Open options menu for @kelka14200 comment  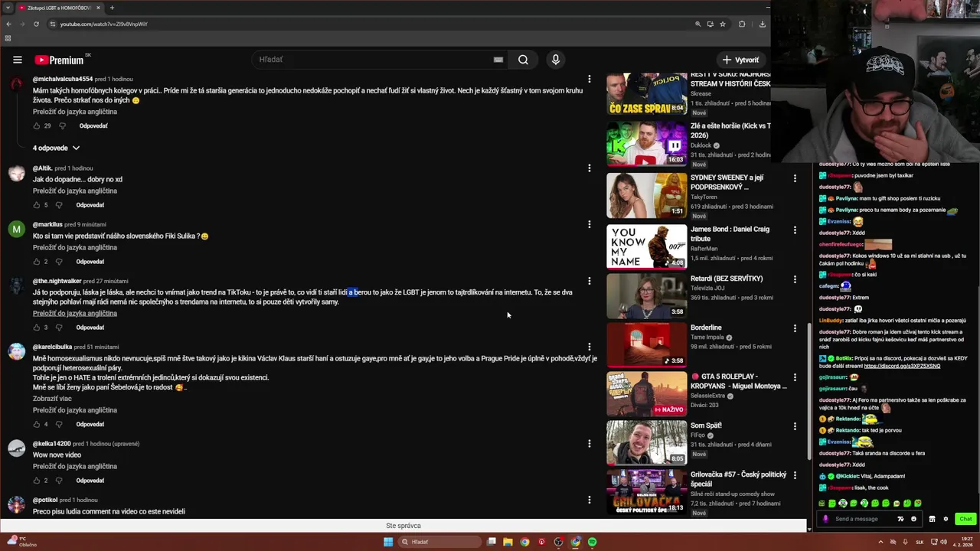[589, 443]
